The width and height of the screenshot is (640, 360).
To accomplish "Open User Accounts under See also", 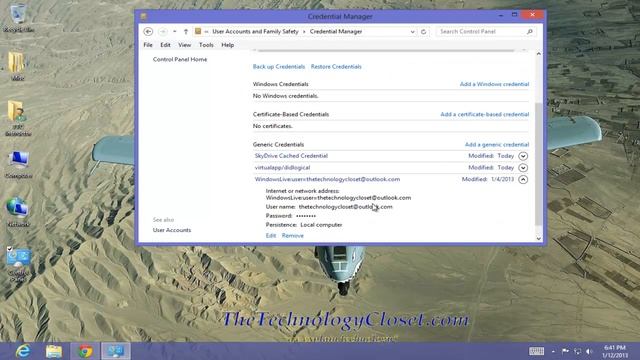I will pos(172,230).
